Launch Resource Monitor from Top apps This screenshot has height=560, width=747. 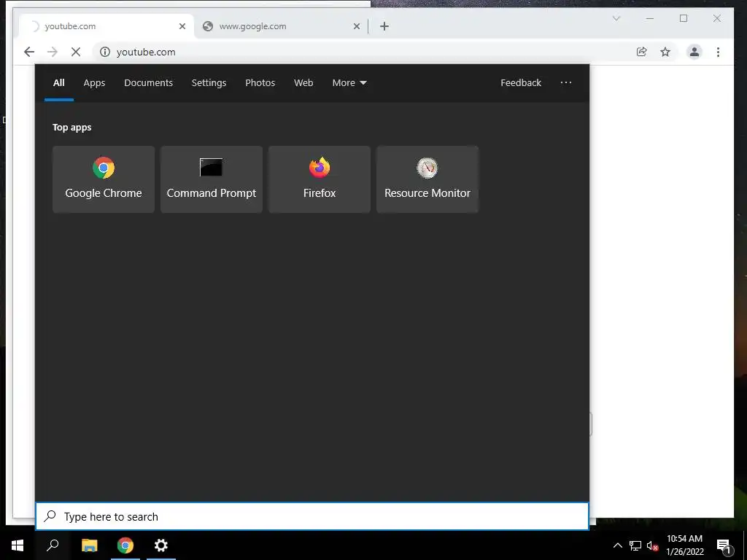427,179
